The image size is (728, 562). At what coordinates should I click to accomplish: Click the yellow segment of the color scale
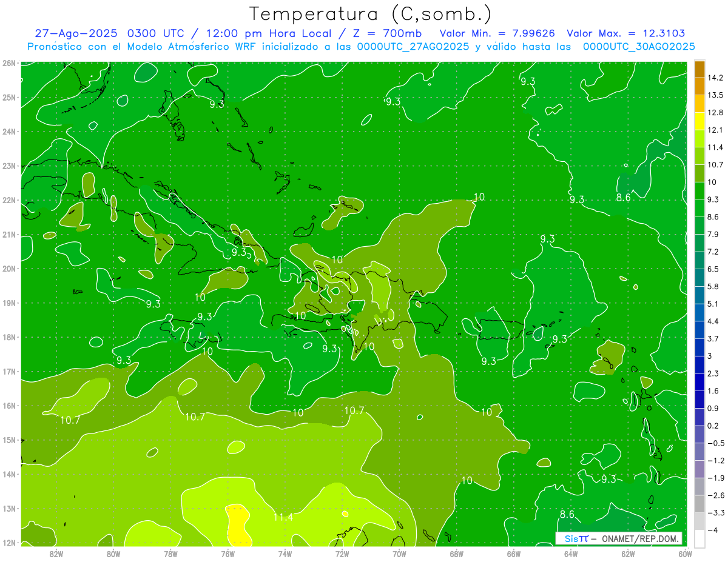(x=699, y=120)
